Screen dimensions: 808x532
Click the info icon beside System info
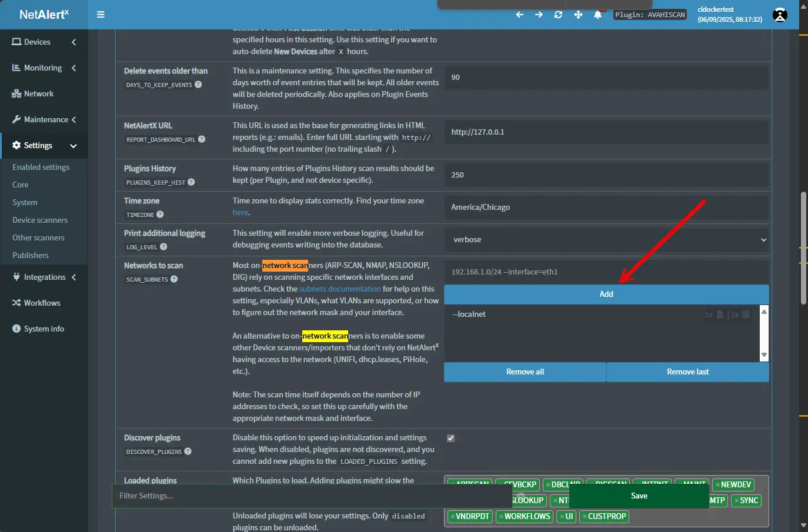click(16, 329)
